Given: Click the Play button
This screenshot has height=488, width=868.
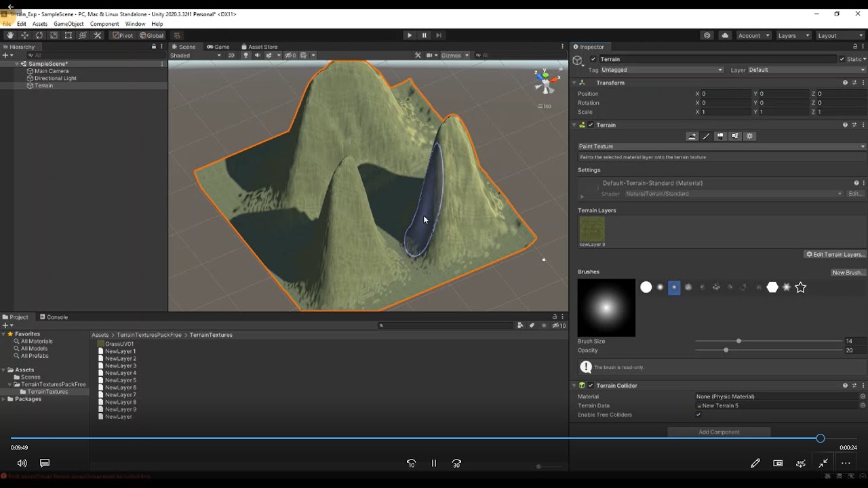Looking at the screenshot, I should click(409, 35).
